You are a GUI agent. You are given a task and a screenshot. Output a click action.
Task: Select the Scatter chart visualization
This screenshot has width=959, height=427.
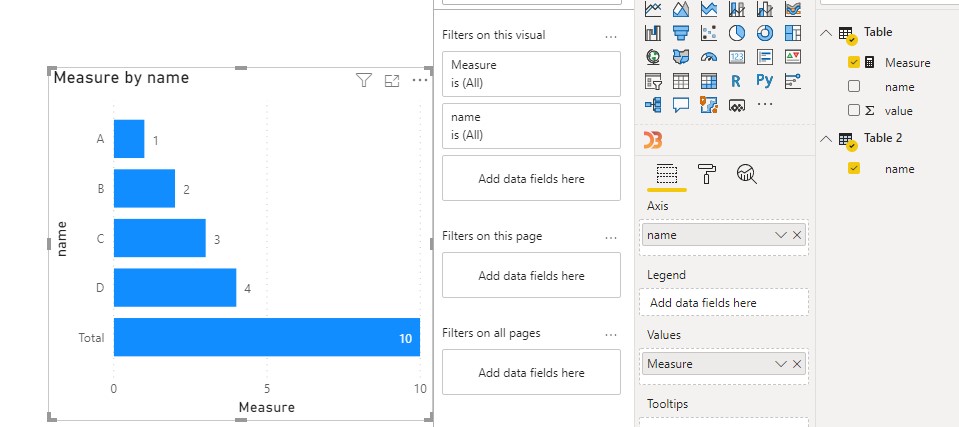coord(709,32)
